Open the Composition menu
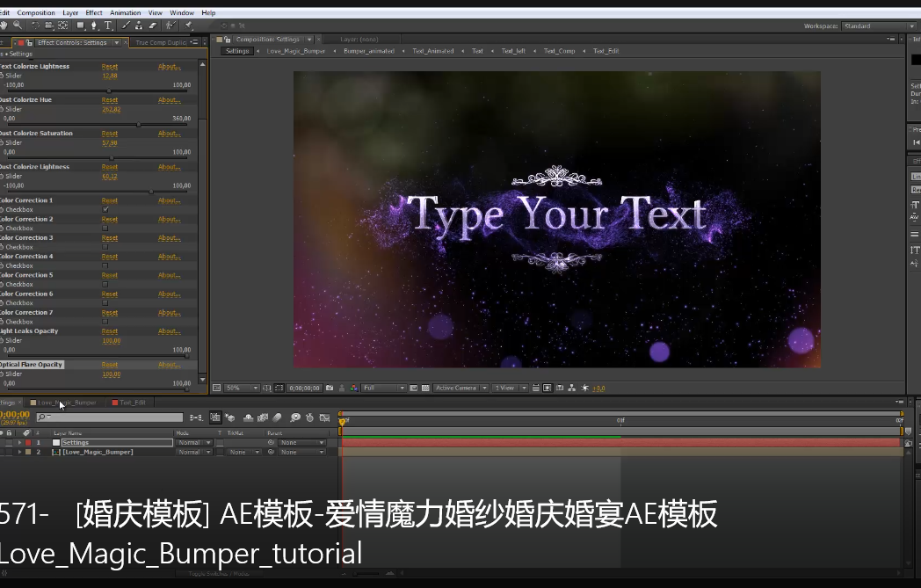Viewport: 921px width, 588px height. [36, 12]
